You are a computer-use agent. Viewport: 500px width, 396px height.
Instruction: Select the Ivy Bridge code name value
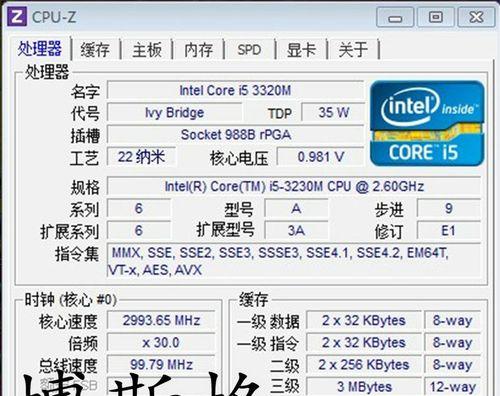coord(174,113)
